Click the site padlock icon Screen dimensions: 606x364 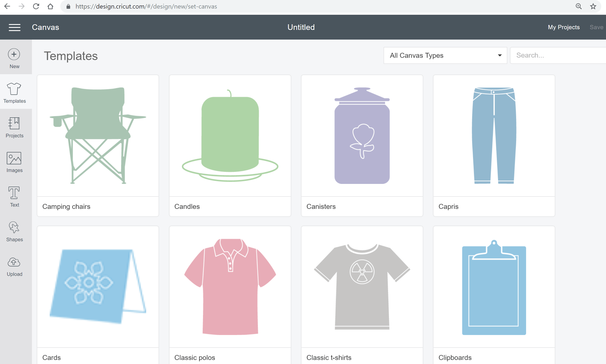pos(68,6)
